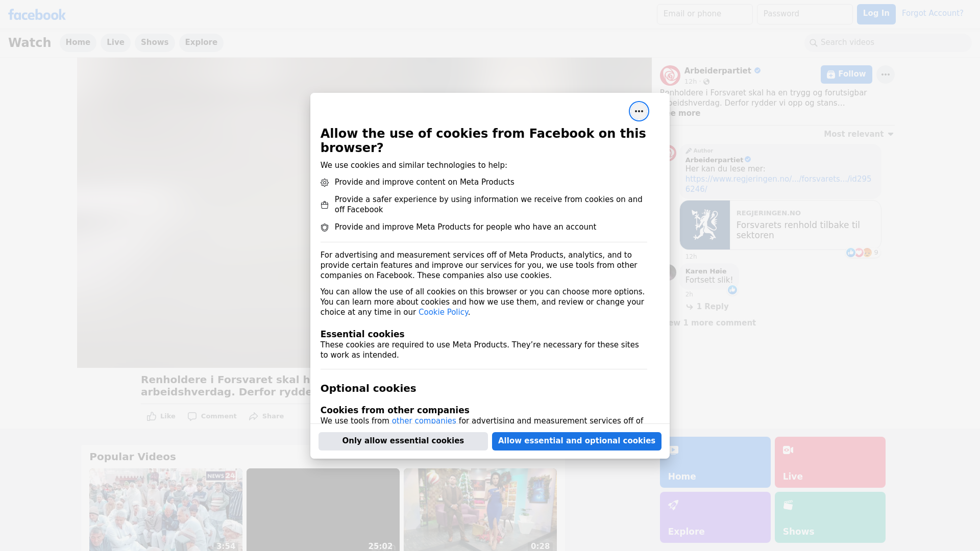Open the Cookie Policy link
Viewport: 980px width, 551px height.
coord(443,312)
